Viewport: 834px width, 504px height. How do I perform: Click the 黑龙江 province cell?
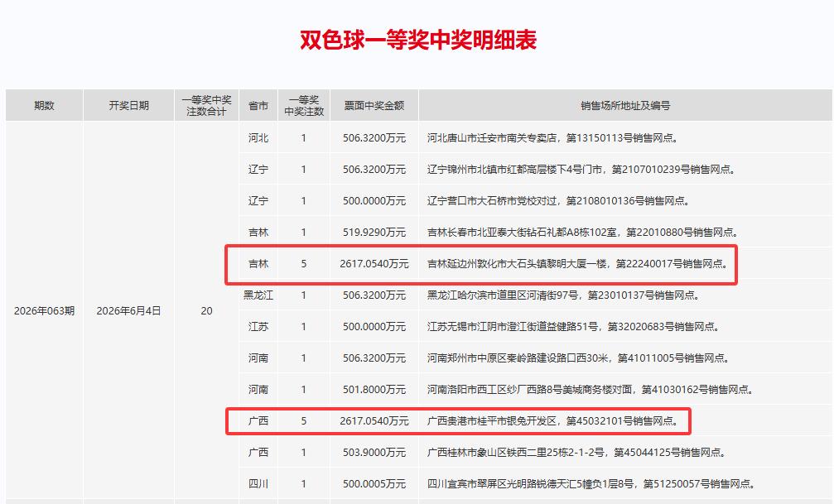(x=258, y=295)
